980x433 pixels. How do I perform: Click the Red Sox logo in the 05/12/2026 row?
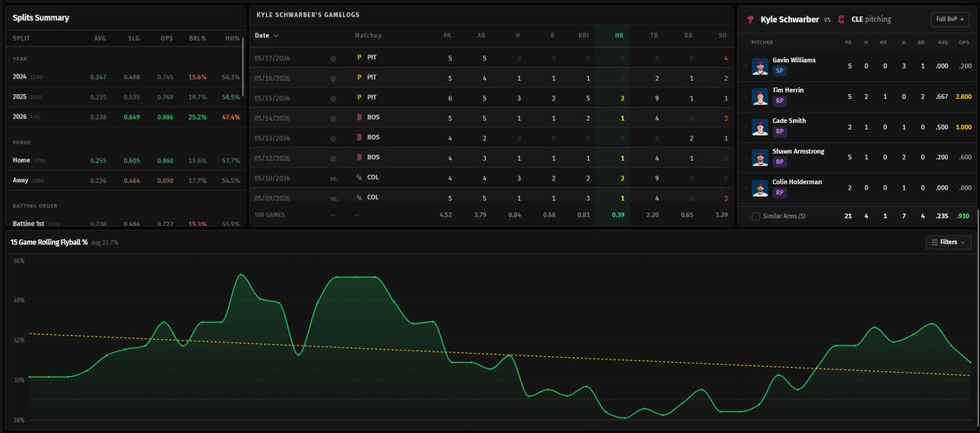(x=359, y=157)
